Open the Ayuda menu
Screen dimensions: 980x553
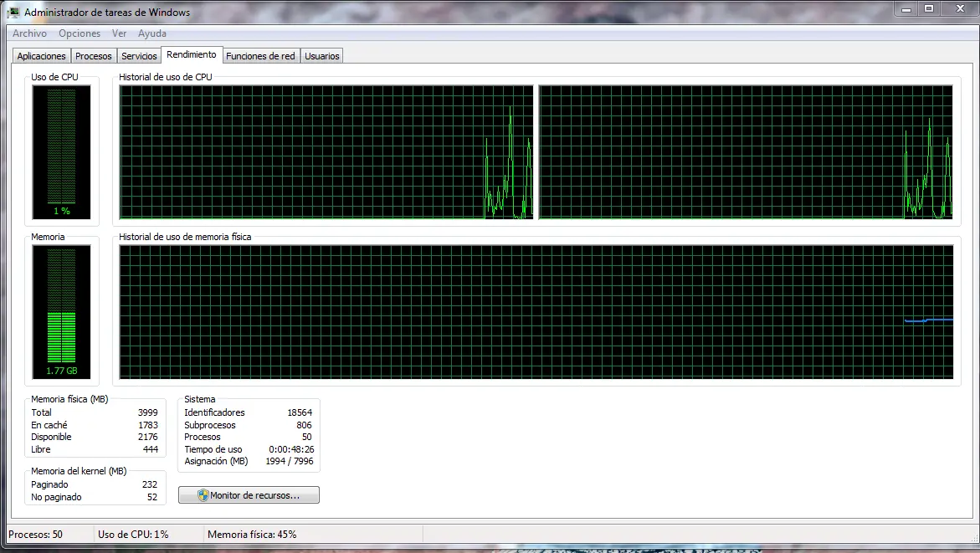[x=151, y=33]
